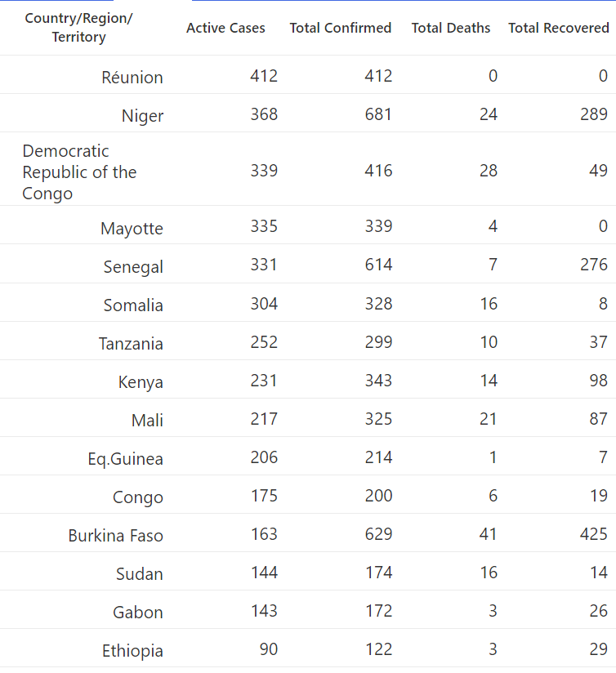Select Democratic Republic of the Congo cell
The image size is (616, 673).
[79, 172]
